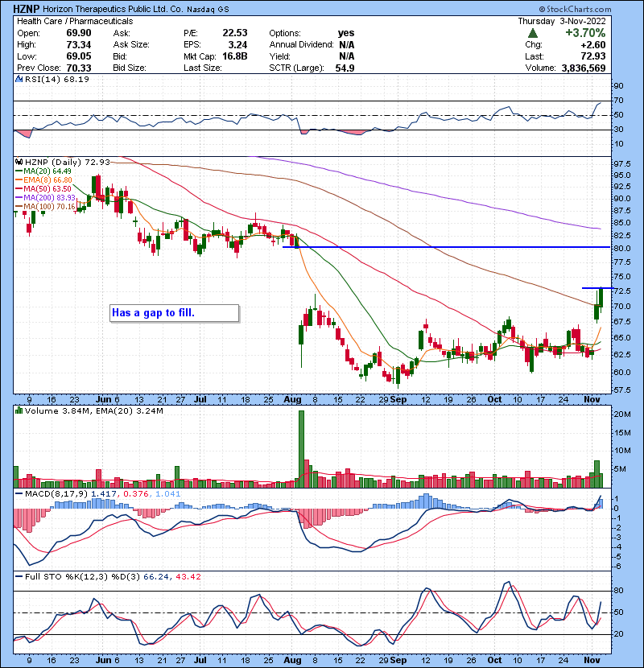The height and width of the screenshot is (668, 644).
Task: Click the company name Horizon Therapeutics Public Ltd. Co.
Action: pos(113,9)
